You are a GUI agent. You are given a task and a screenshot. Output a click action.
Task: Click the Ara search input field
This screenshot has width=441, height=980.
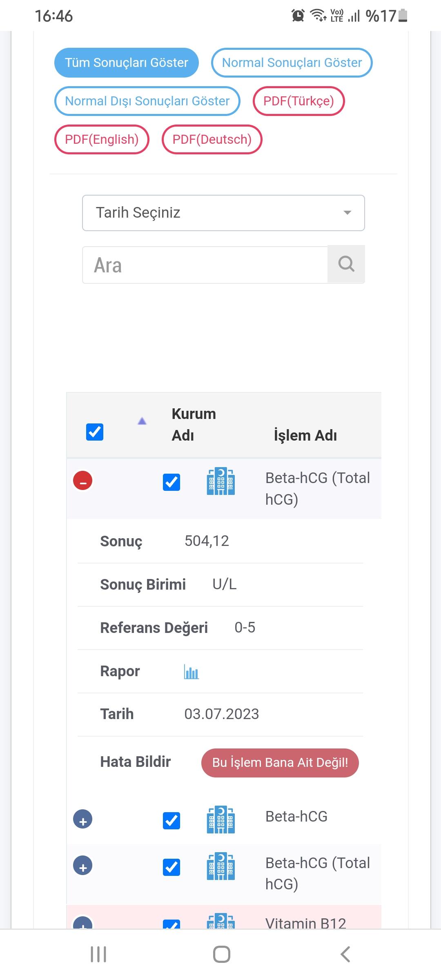click(x=205, y=265)
